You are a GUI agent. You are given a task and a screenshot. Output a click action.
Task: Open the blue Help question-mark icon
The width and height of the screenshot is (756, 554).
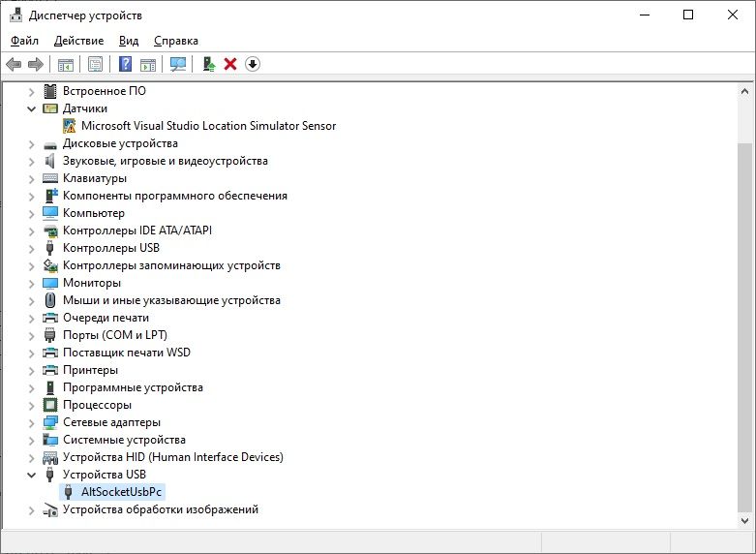(126, 64)
